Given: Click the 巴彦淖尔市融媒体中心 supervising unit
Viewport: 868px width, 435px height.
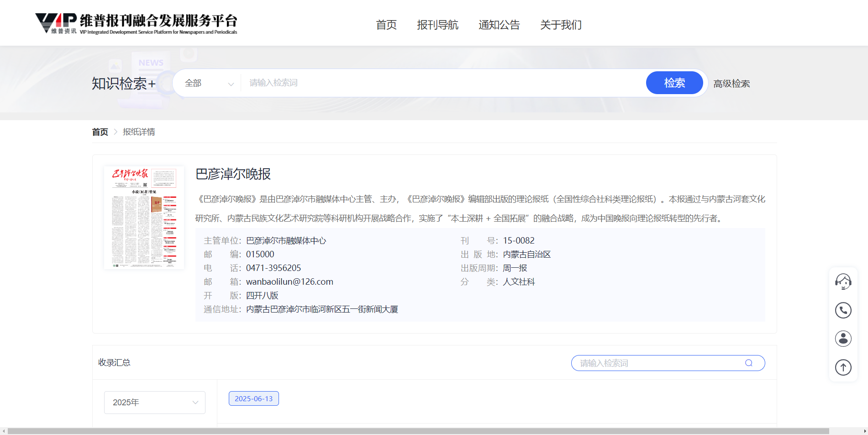Looking at the screenshot, I should click(x=286, y=241).
